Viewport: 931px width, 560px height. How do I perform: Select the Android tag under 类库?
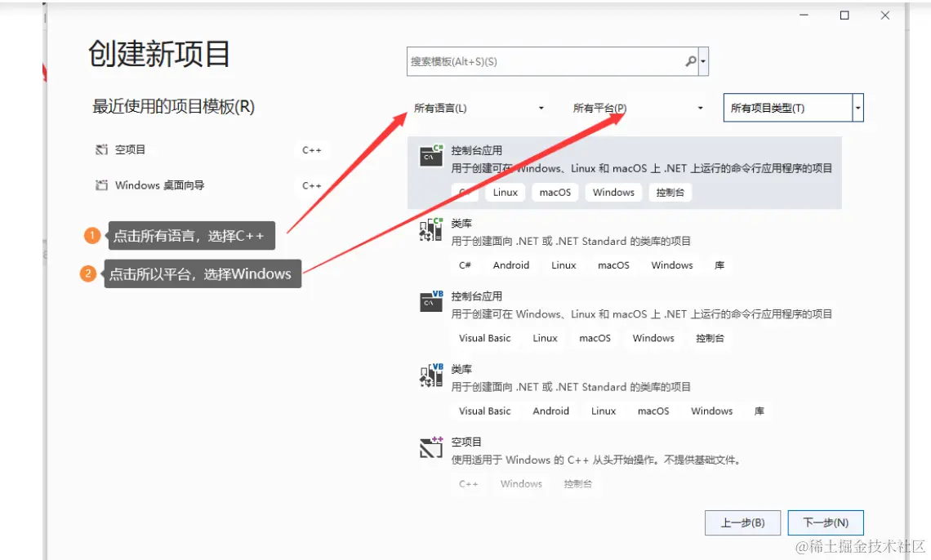click(511, 265)
